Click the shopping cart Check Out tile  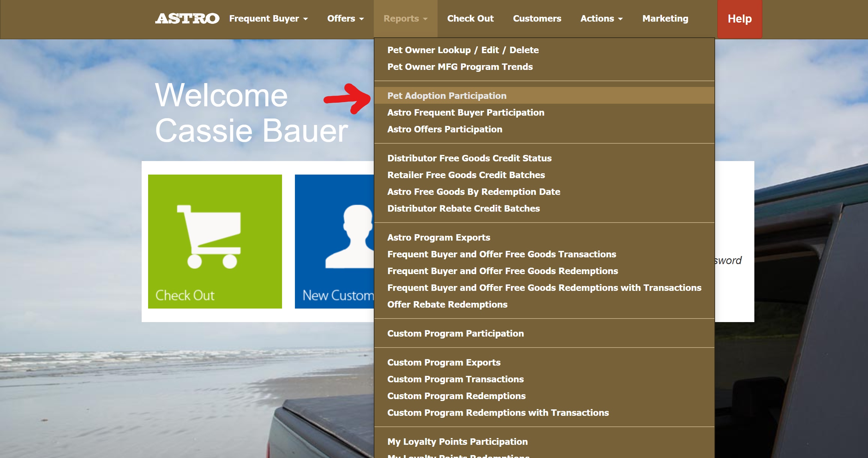point(215,241)
